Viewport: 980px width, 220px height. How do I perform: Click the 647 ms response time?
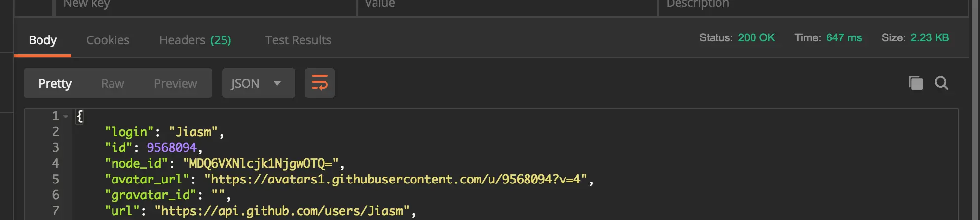(844, 38)
